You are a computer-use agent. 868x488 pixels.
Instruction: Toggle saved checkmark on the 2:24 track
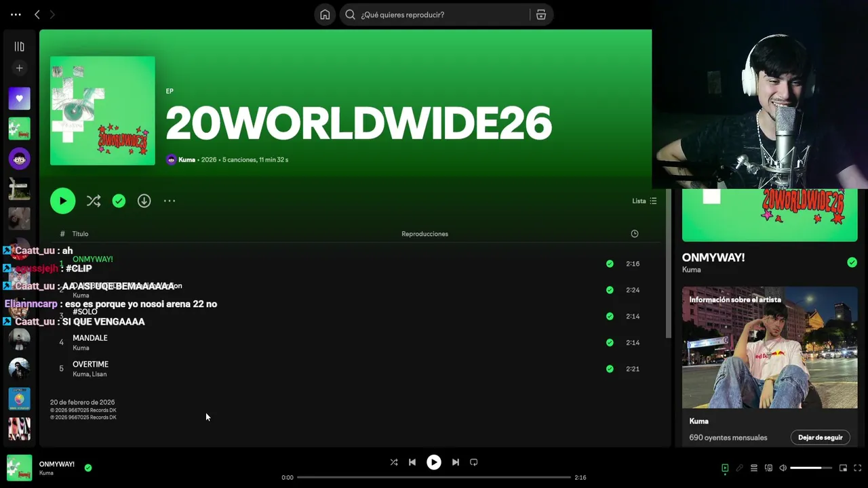[x=610, y=290]
